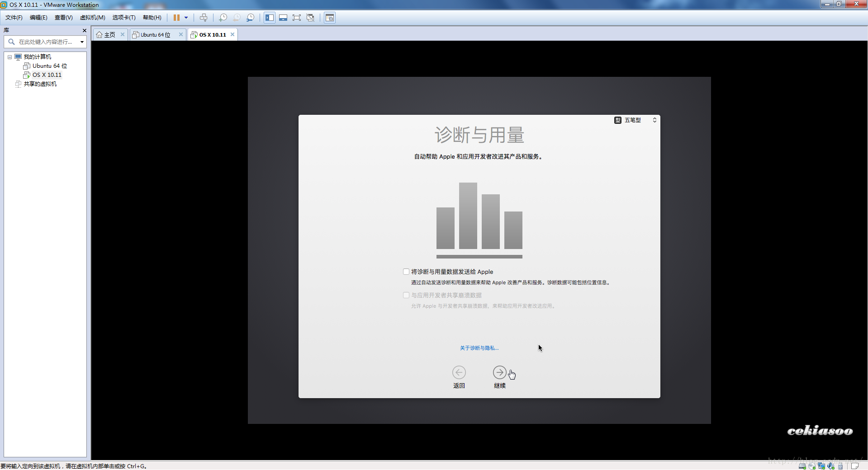Suspend the VM with the pause button
This screenshot has width=868, height=470.
(176, 18)
